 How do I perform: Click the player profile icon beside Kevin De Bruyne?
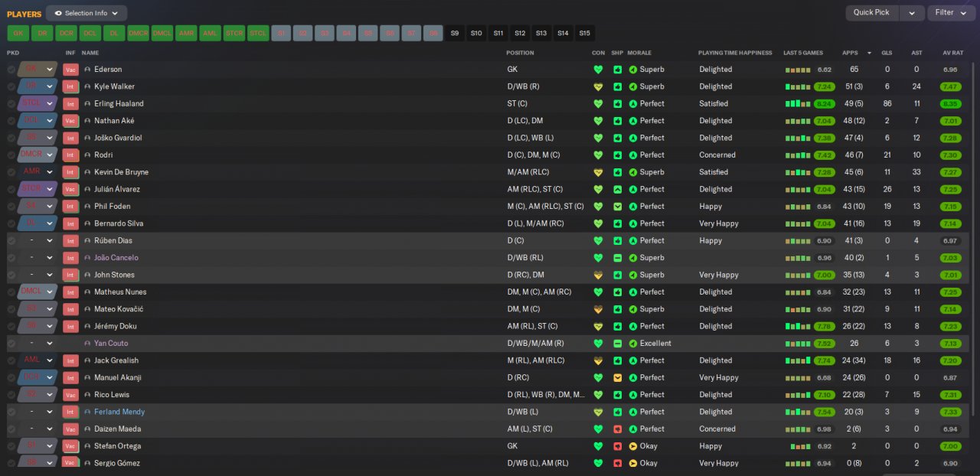pos(87,172)
